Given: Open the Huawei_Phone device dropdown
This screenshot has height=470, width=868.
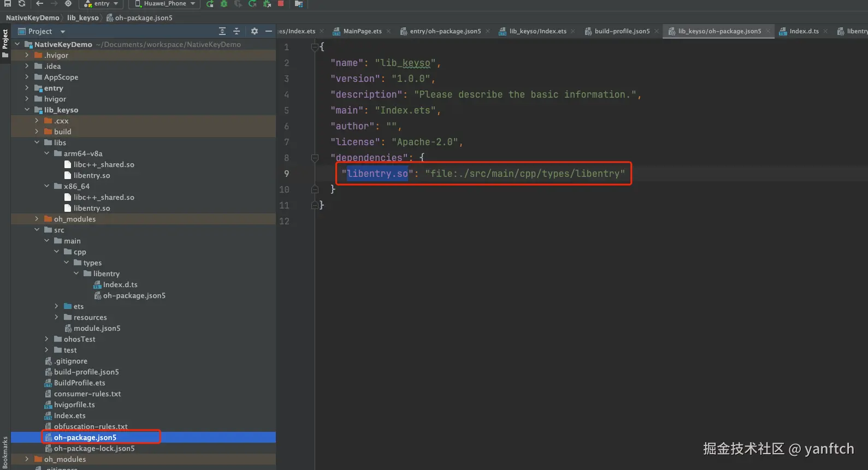Looking at the screenshot, I should (164, 3).
